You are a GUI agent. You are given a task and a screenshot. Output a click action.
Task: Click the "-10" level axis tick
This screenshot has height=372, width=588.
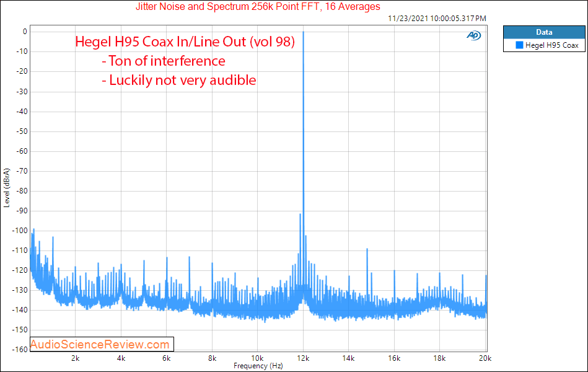22,52
